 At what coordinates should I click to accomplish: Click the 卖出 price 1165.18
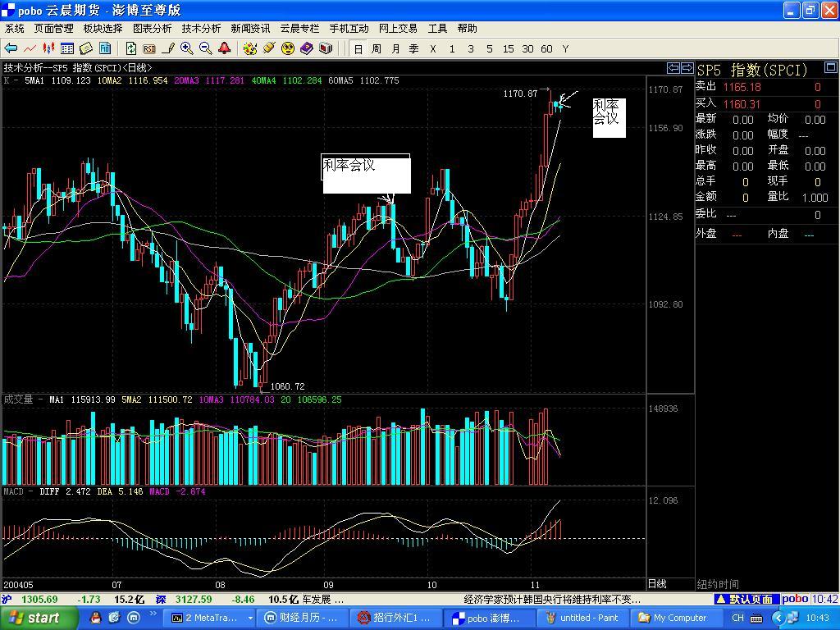[x=742, y=87]
